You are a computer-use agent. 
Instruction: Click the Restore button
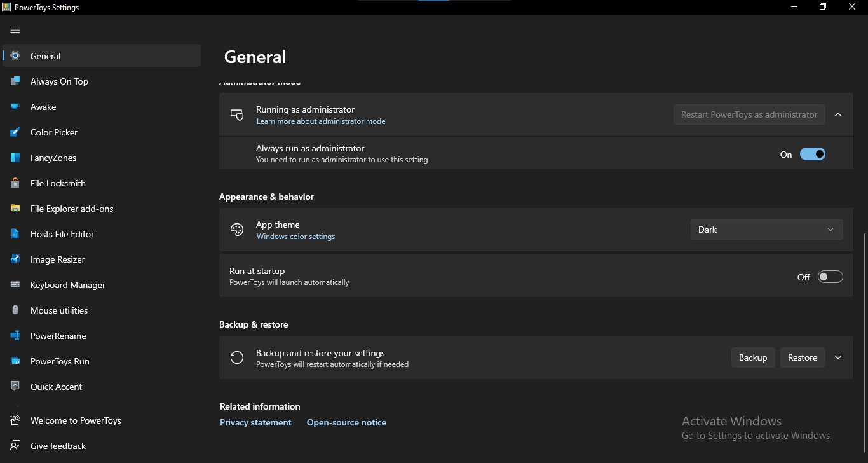803,357
